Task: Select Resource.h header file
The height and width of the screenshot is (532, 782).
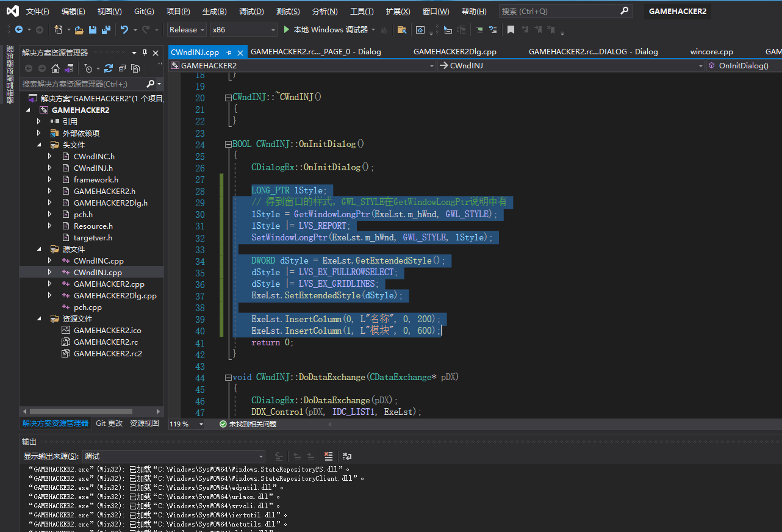Action: coord(93,226)
